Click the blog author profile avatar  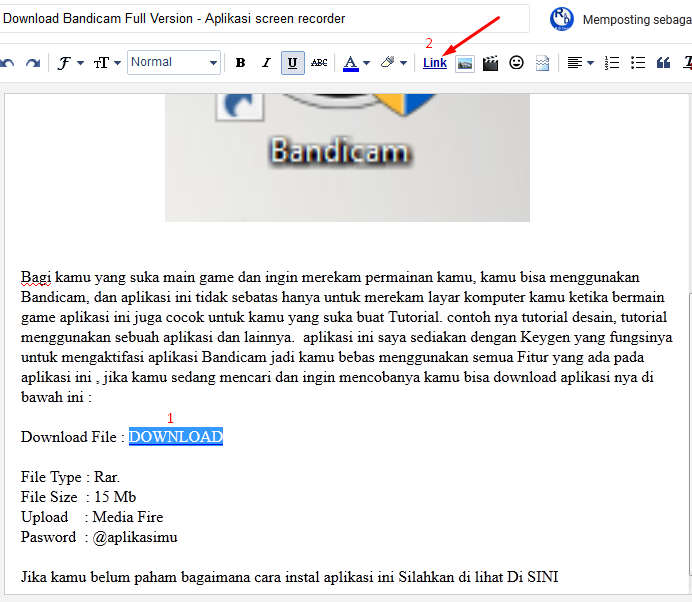[x=561, y=19]
